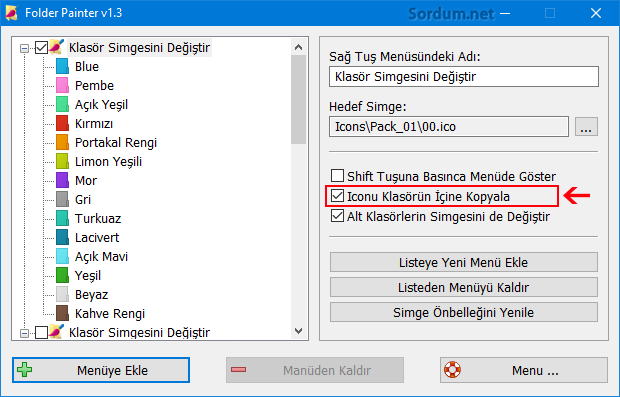Viewport: 620px width, 397px height.
Task: Click the Açık Mavi folder icon
Action: pos(62,256)
